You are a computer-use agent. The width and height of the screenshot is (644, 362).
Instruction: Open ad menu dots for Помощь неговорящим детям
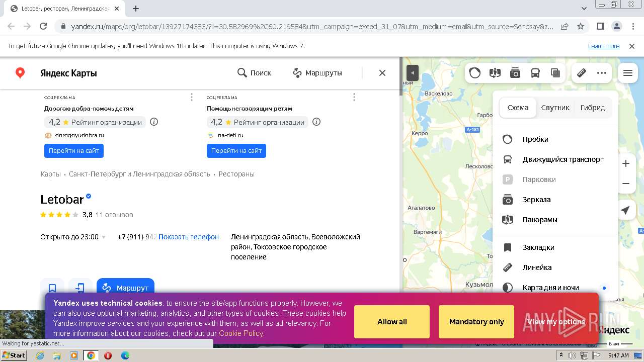click(354, 97)
